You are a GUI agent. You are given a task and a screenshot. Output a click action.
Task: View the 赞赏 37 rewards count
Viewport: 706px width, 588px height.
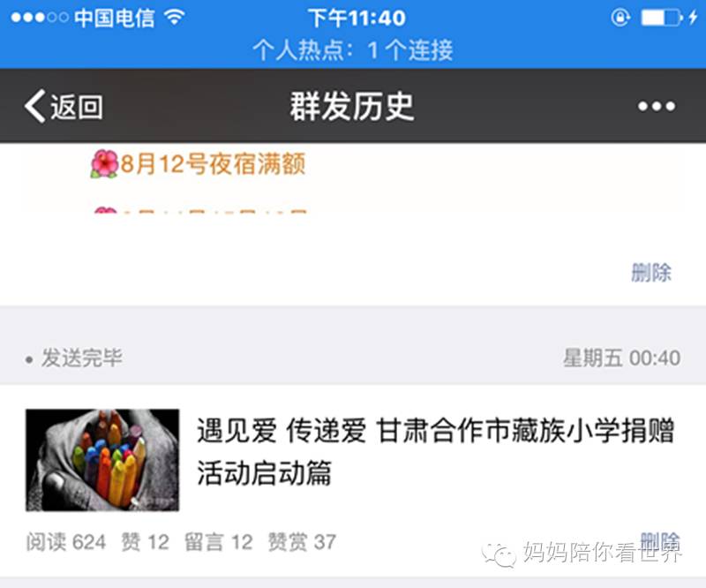302,542
